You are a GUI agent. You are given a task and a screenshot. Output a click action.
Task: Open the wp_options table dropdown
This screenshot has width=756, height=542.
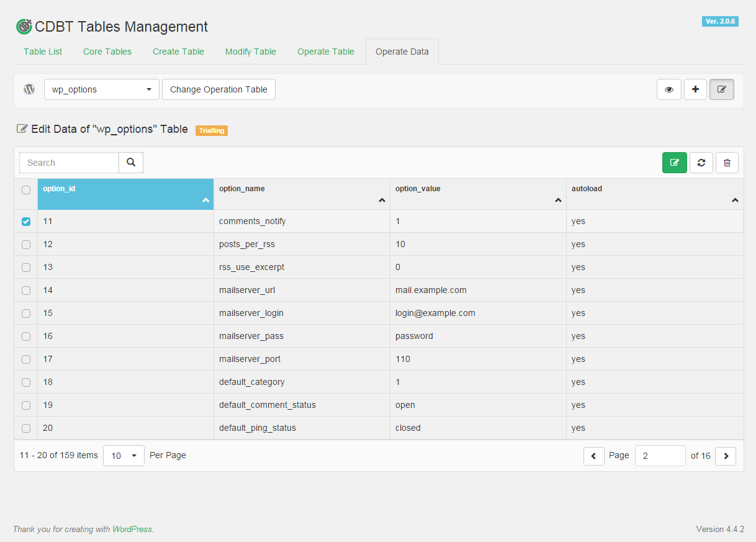(101, 89)
